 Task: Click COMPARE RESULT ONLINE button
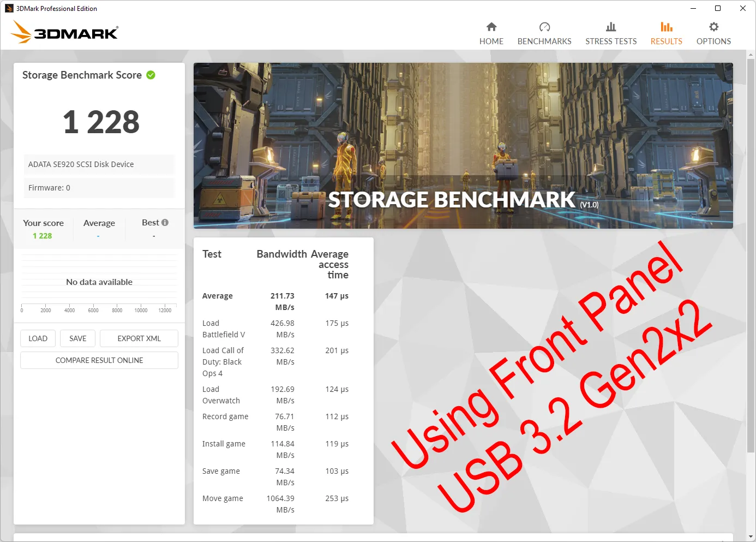[99, 360]
